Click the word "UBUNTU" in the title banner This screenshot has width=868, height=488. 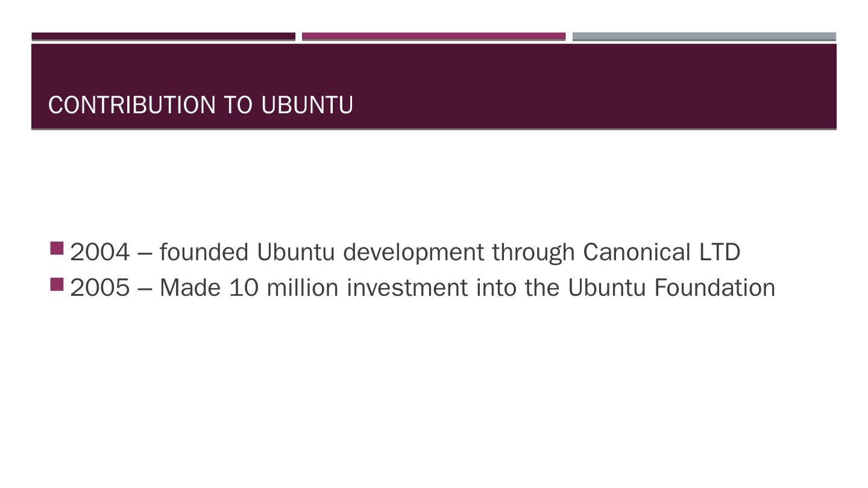click(307, 105)
